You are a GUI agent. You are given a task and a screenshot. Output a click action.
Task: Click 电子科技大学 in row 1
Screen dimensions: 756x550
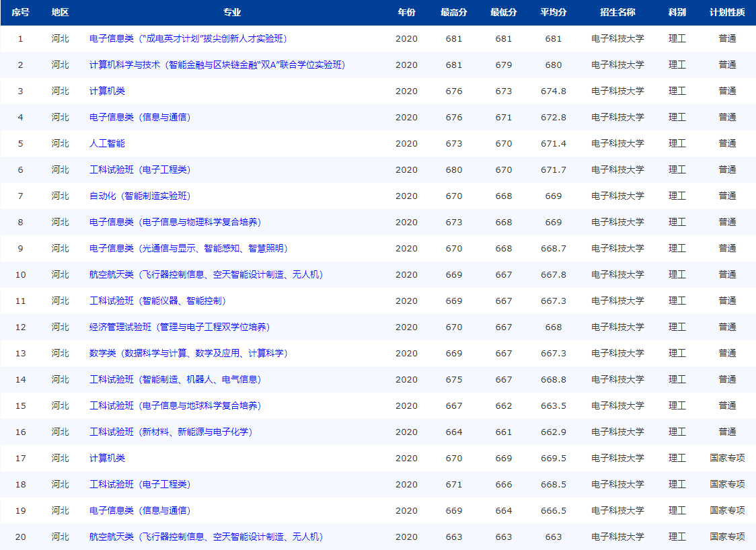coord(617,38)
